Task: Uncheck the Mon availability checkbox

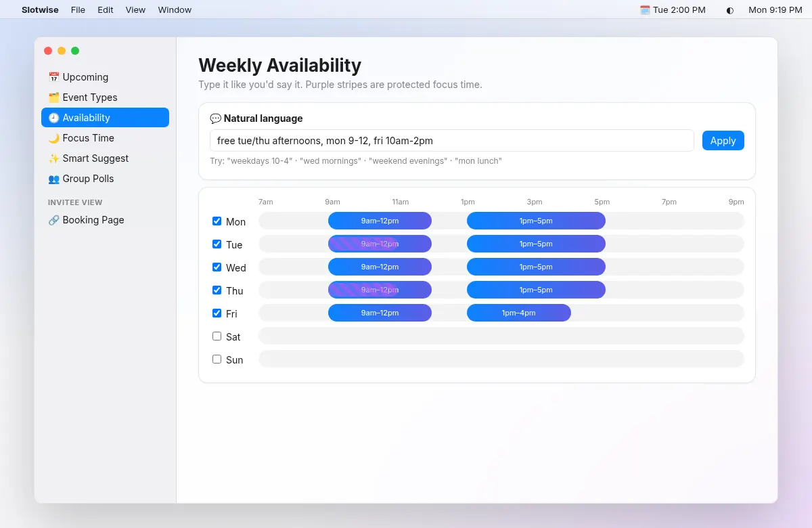Action: (x=217, y=221)
